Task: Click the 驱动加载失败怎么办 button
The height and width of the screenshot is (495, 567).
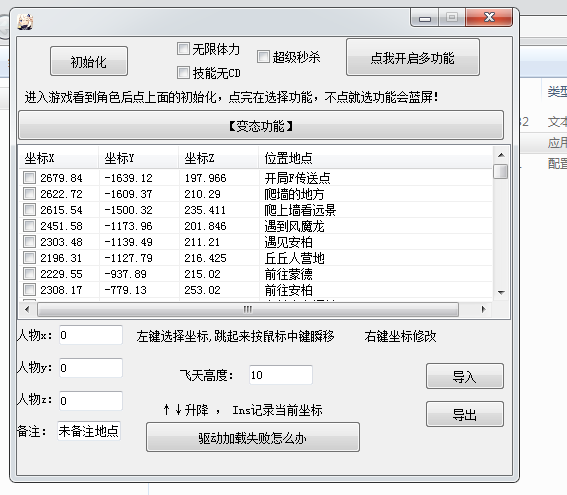Action: (253, 437)
